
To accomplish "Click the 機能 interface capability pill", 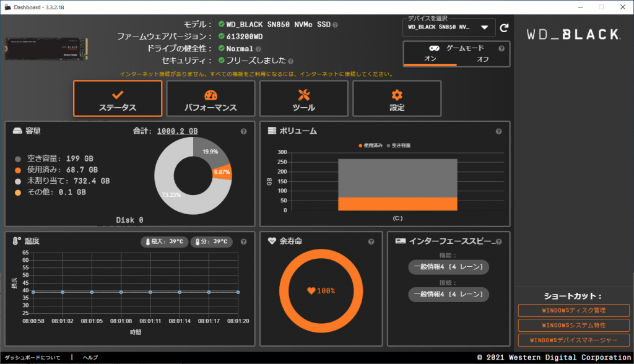I will [448, 267].
